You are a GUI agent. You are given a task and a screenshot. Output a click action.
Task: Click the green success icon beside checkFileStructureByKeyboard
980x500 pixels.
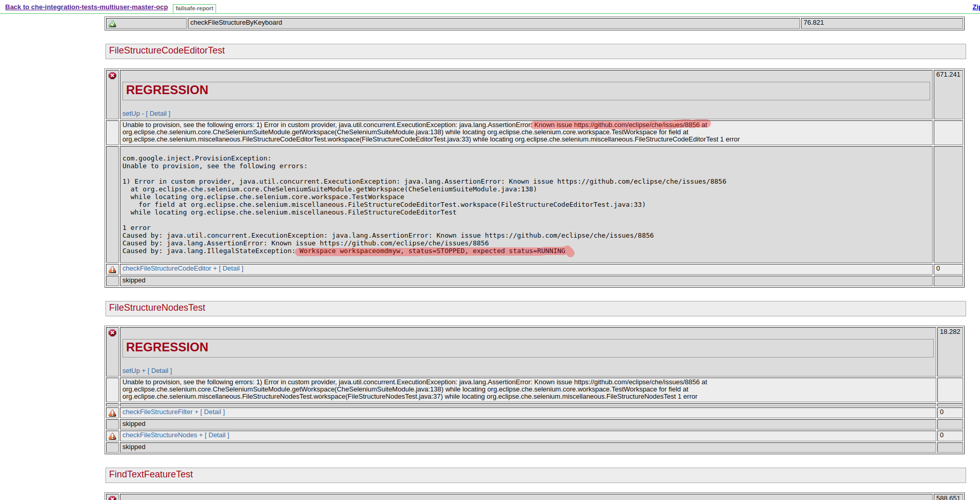pos(113,24)
